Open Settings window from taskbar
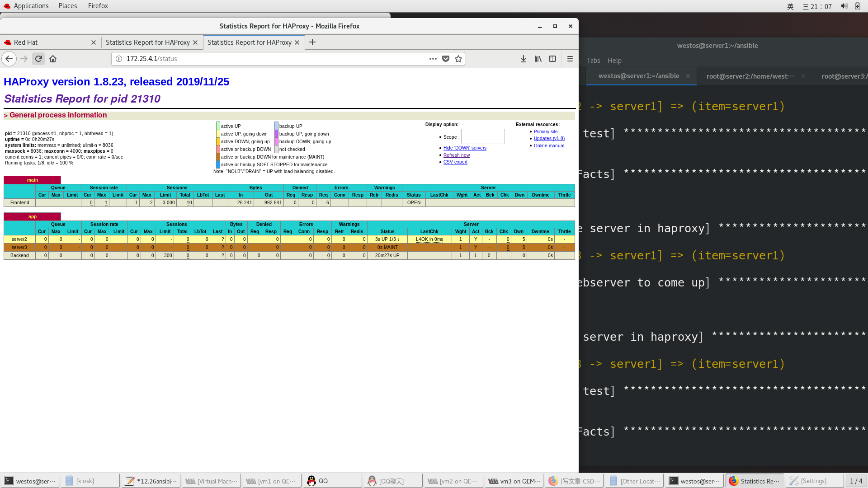 tap(814, 481)
